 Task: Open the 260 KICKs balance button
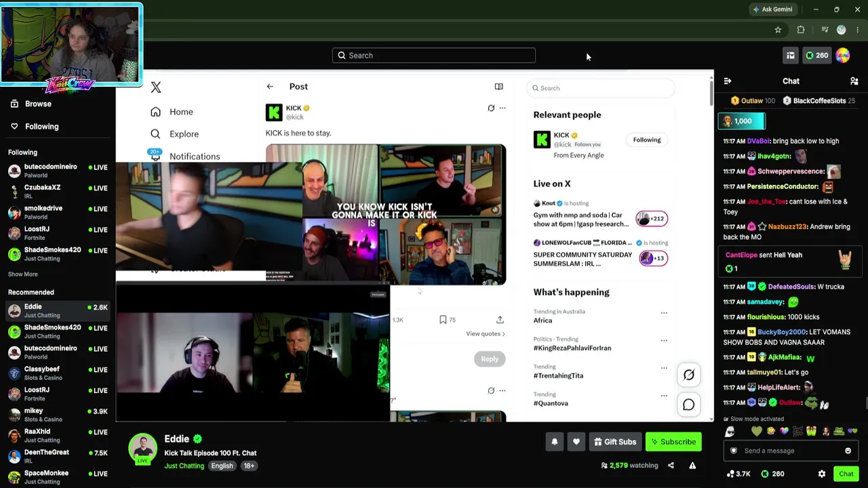click(816, 56)
